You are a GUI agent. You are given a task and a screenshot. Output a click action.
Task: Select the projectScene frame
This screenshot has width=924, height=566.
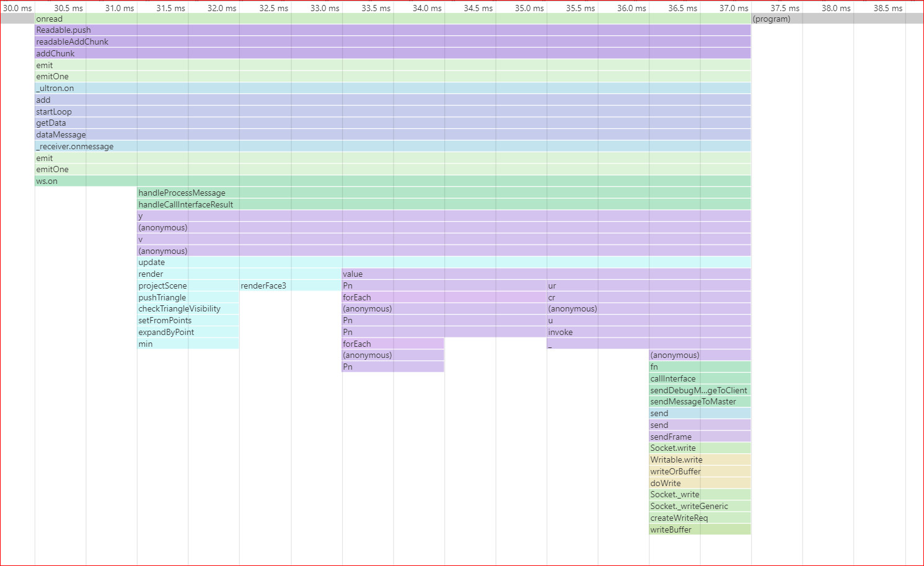point(188,285)
